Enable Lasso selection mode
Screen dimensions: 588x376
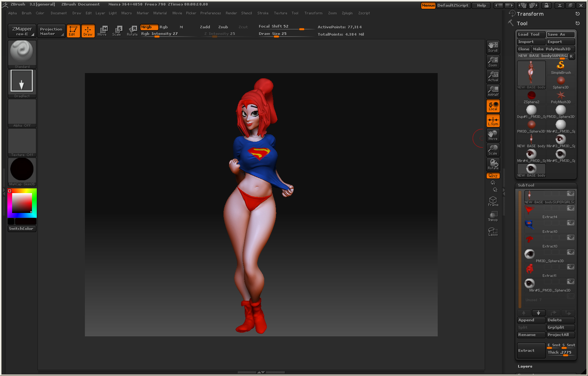point(493,231)
